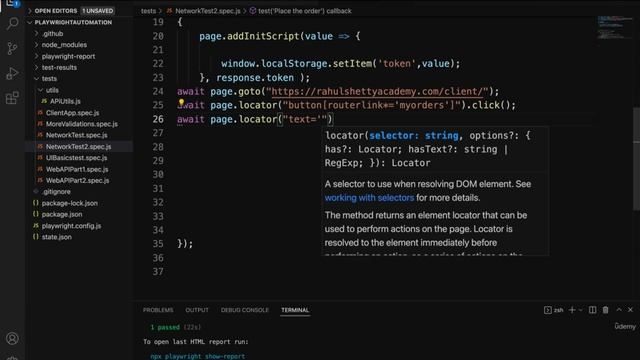Open state.json file

pos(56,237)
